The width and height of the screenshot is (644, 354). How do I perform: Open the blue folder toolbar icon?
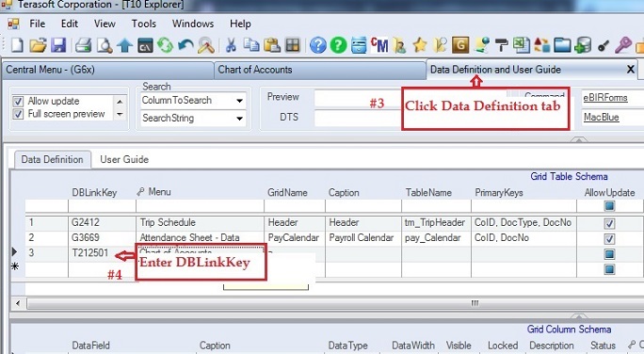coord(562,45)
